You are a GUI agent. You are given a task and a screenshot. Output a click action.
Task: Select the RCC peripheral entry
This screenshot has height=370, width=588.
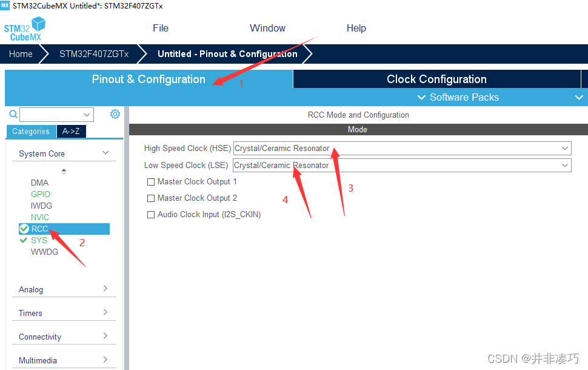[64, 229]
